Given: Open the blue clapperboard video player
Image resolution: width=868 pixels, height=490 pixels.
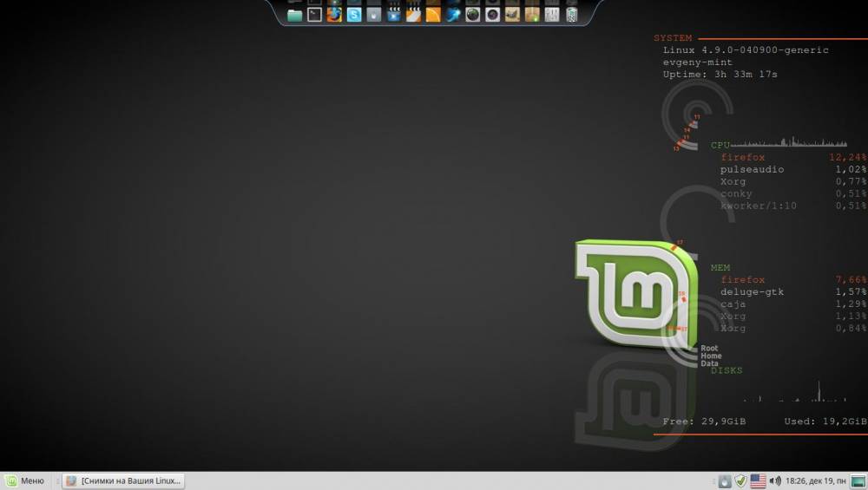Looking at the screenshot, I should pyautogui.click(x=393, y=15).
